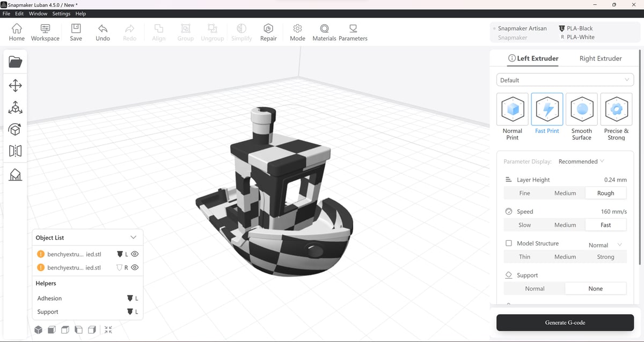
Task: Switch to the Left Extruder tab
Action: point(533,58)
